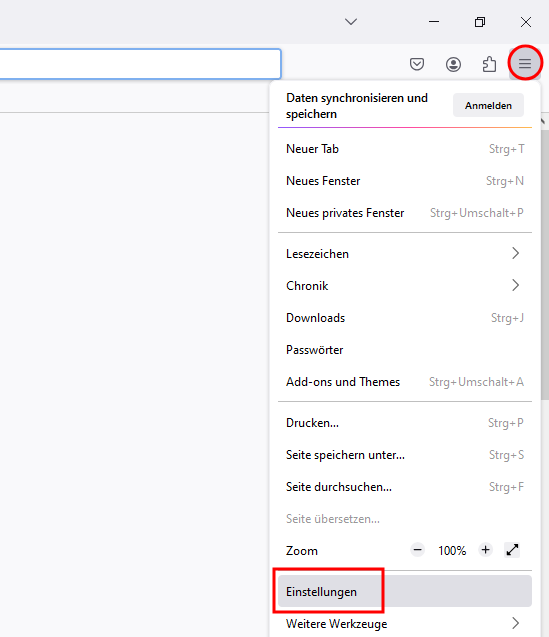549x637 pixels.
Task: Select Downloads menu entry
Action: 405,318
